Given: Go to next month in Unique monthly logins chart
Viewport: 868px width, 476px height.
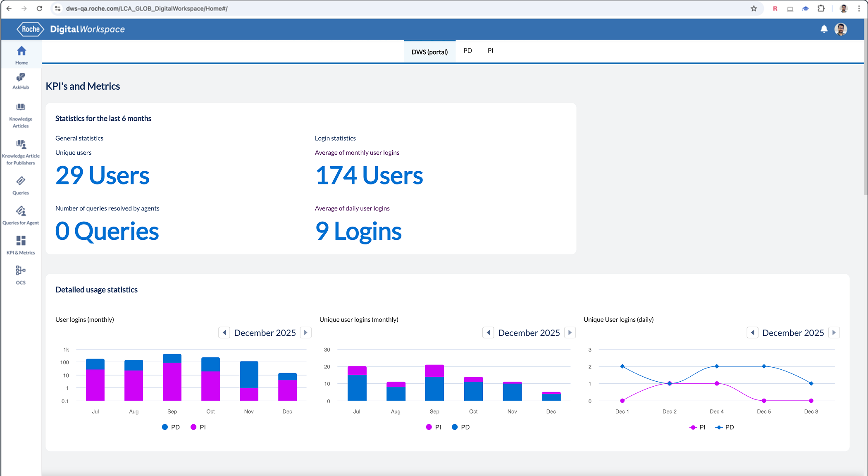Looking at the screenshot, I should click(x=570, y=332).
